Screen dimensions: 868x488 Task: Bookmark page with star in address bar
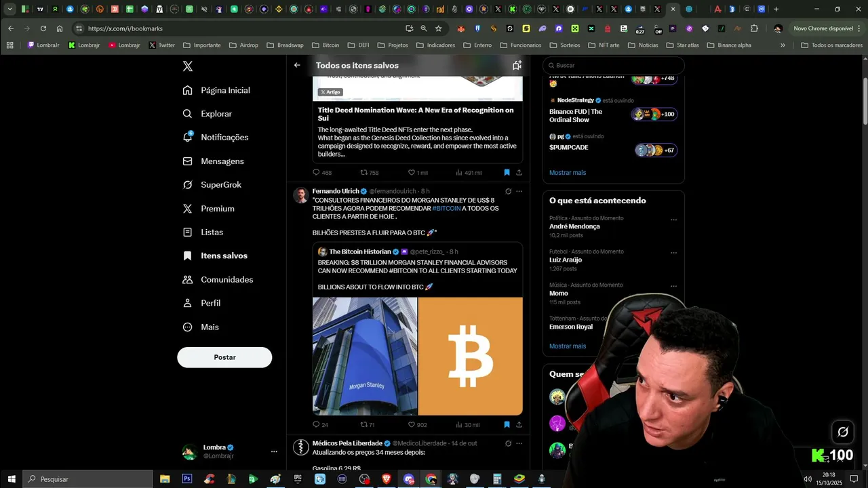[438, 28]
